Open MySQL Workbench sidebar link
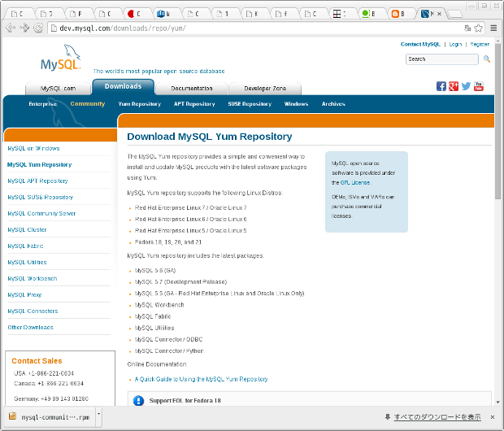The height and width of the screenshot is (431, 504). 33,279
